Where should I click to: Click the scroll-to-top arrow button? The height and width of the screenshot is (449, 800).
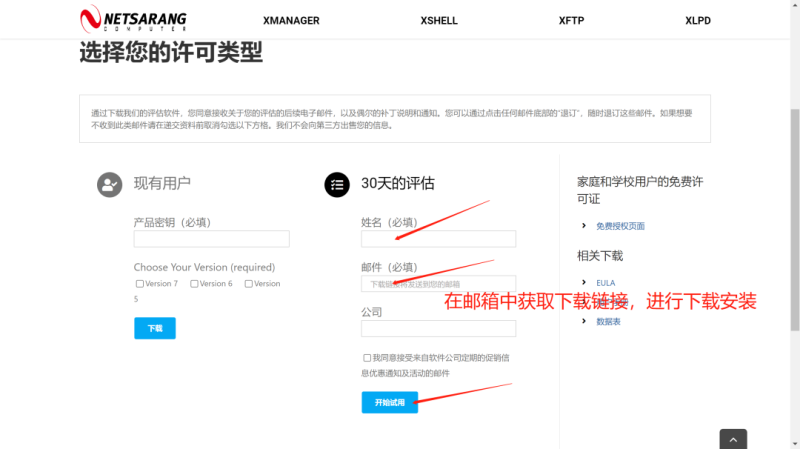point(733,439)
